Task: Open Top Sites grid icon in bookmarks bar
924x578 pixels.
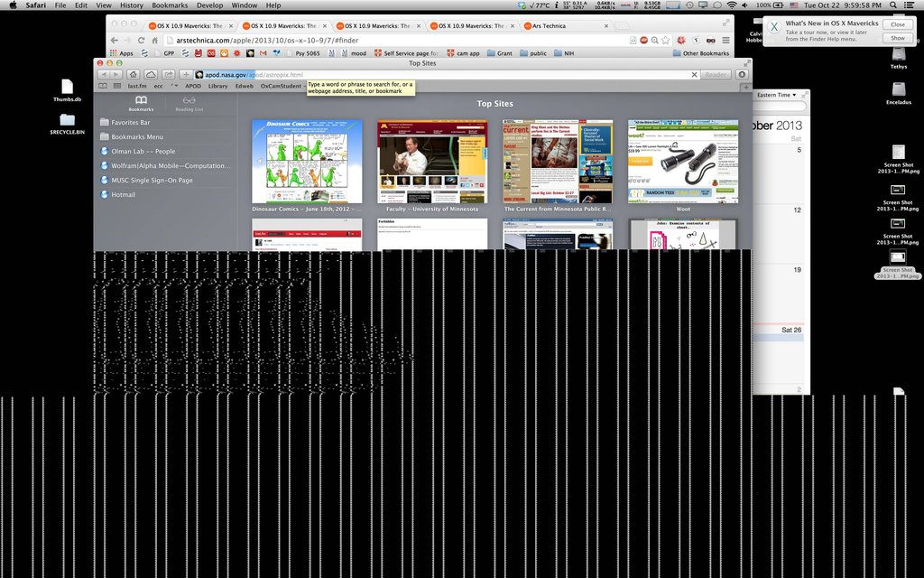Action: coord(116,86)
